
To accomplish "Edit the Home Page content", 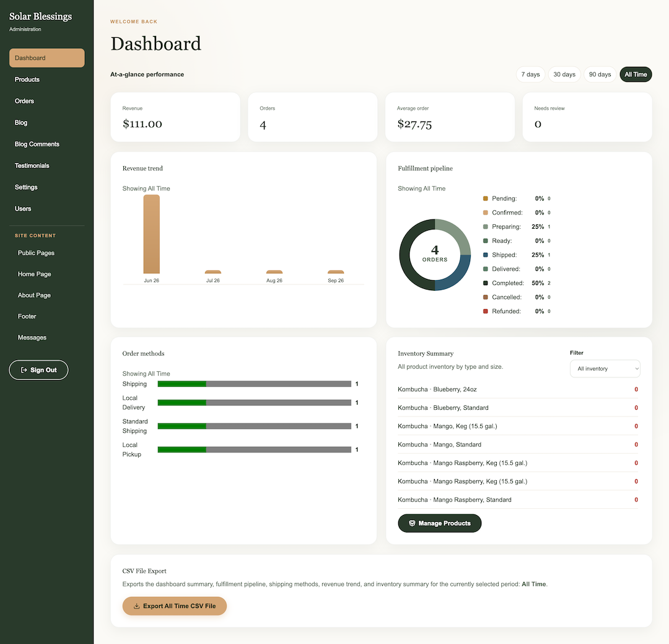I will point(47,274).
